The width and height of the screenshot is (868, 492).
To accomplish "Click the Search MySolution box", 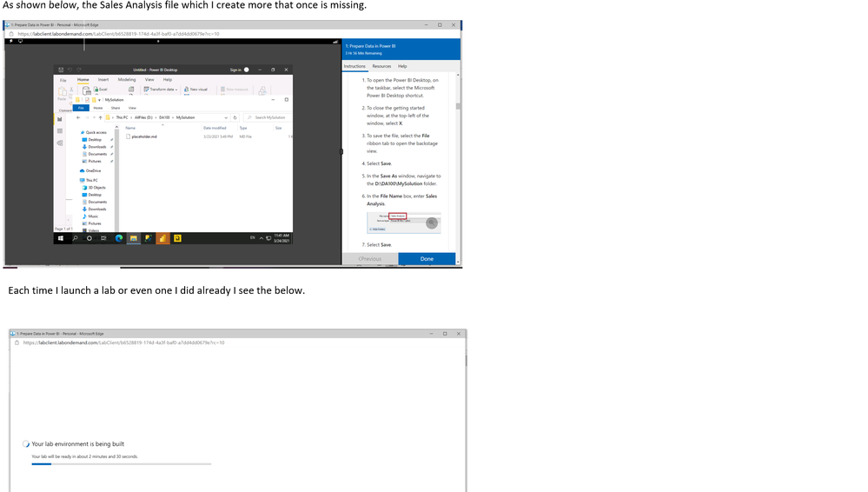I will coord(266,117).
